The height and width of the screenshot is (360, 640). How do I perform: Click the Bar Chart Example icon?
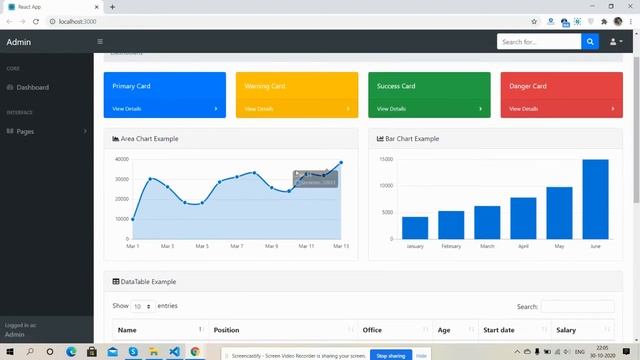pos(380,139)
